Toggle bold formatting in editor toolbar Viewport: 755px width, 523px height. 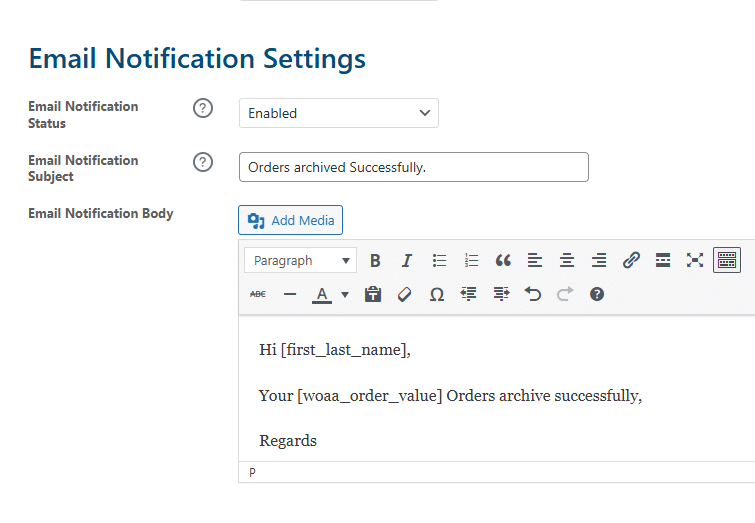[375, 261]
